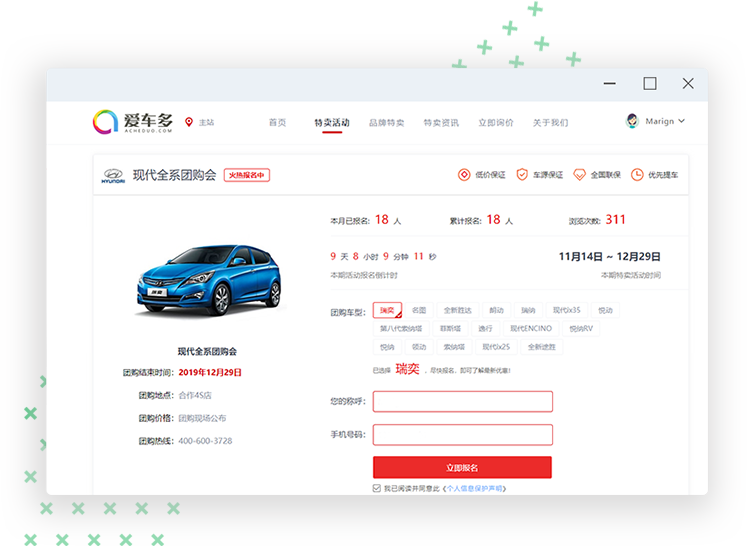Select the 第八代索纳塔 car model option
Screen dimensions: 747x546
[x=401, y=328]
